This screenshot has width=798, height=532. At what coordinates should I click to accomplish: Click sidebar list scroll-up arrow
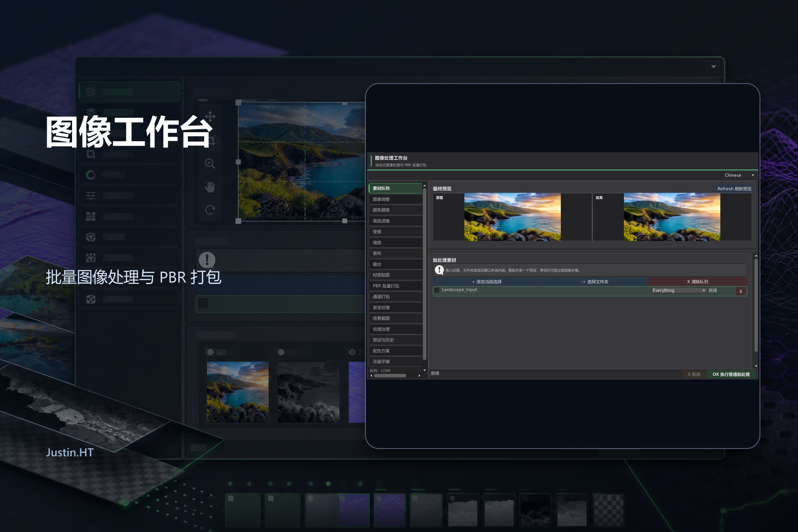pyautogui.click(x=425, y=185)
